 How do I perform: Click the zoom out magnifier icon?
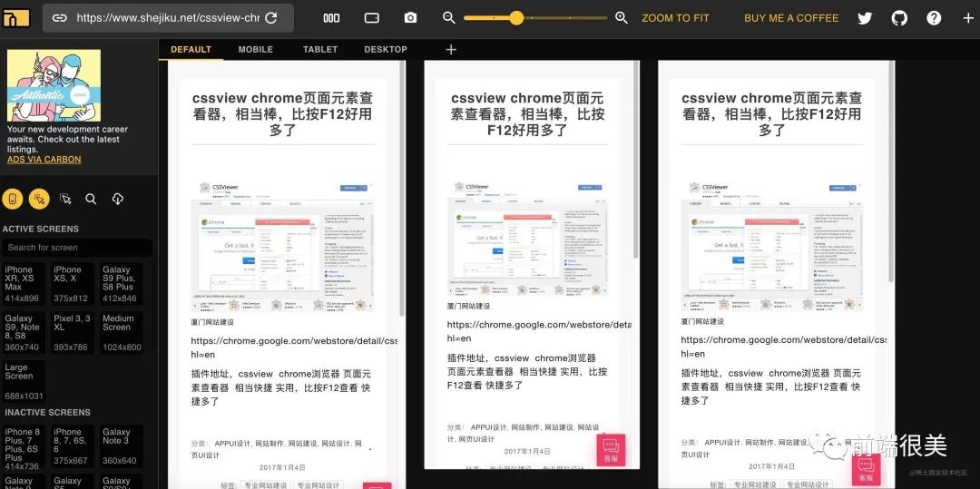pyautogui.click(x=448, y=18)
